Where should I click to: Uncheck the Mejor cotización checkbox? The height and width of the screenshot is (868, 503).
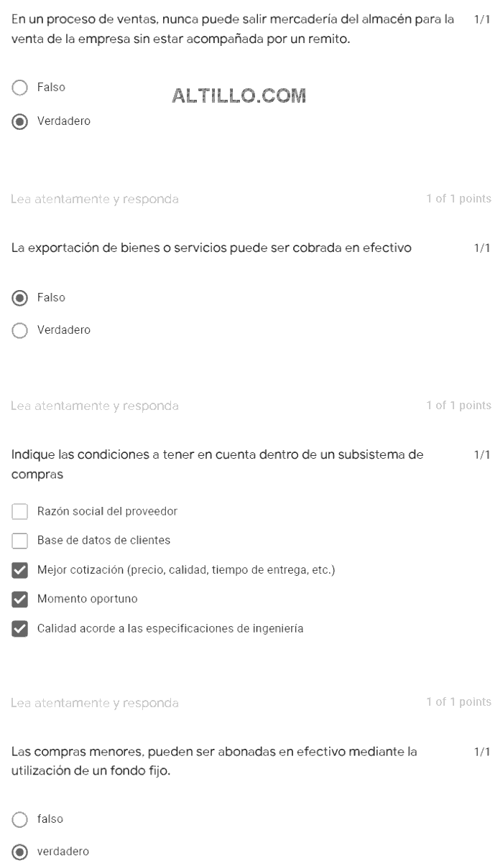(x=20, y=570)
